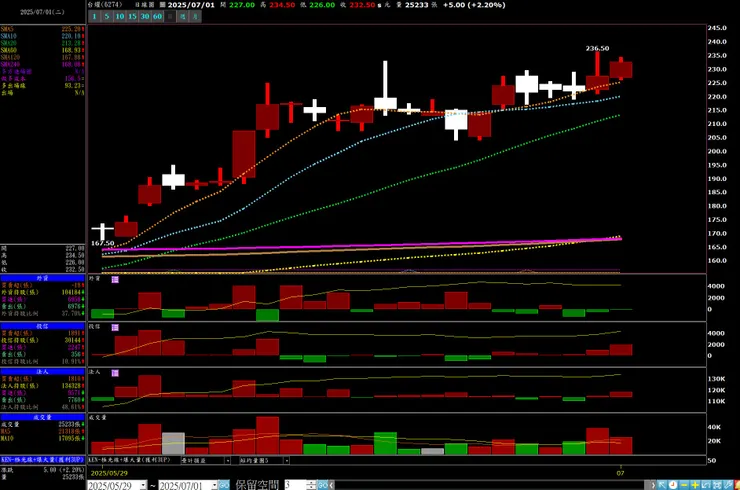This screenshot has width=740, height=490.
Task: Switch to the monthly chart timeframe button
Action: click(195, 17)
